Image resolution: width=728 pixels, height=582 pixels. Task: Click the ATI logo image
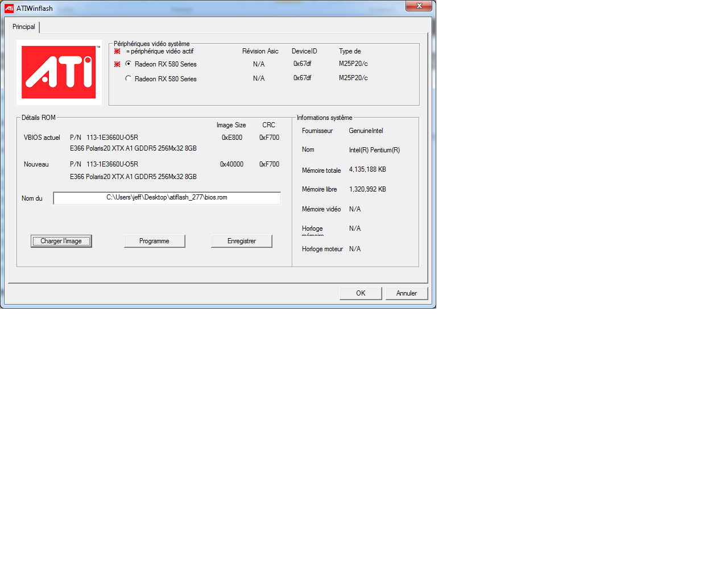[59, 72]
